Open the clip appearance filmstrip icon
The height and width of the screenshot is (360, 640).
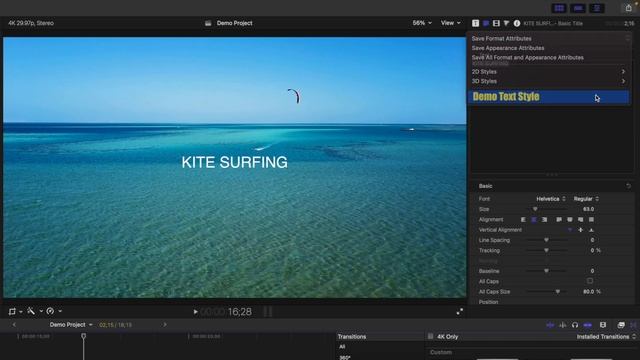coord(603,325)
